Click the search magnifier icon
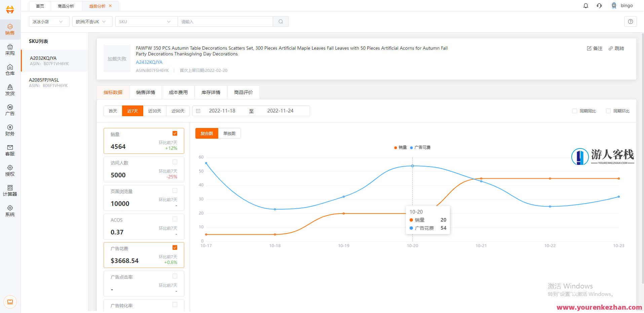This screenshot has height=313, width=644. click(x=280, y=21)
